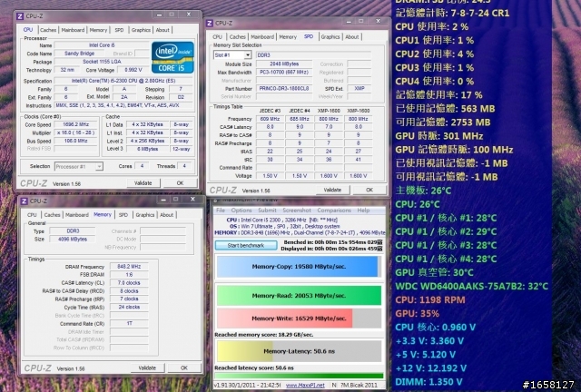Click CPU-Z title icon in Memory window
This screenshot has width=581, height=392.
coord(25,201)
